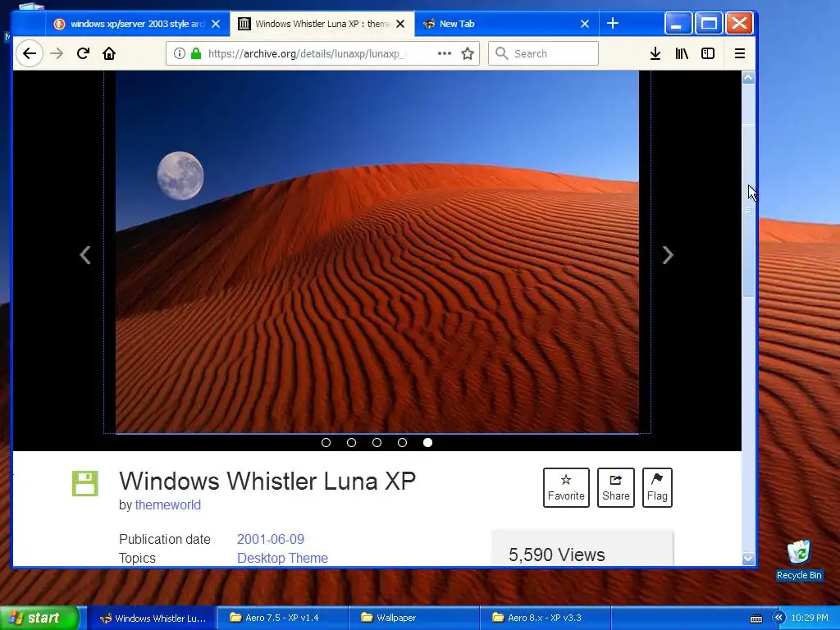Open Aero 8.x - XP v3.3 taskbar folder
The height and width of the screenshot is (630, 840).
[x=545, y=619]
